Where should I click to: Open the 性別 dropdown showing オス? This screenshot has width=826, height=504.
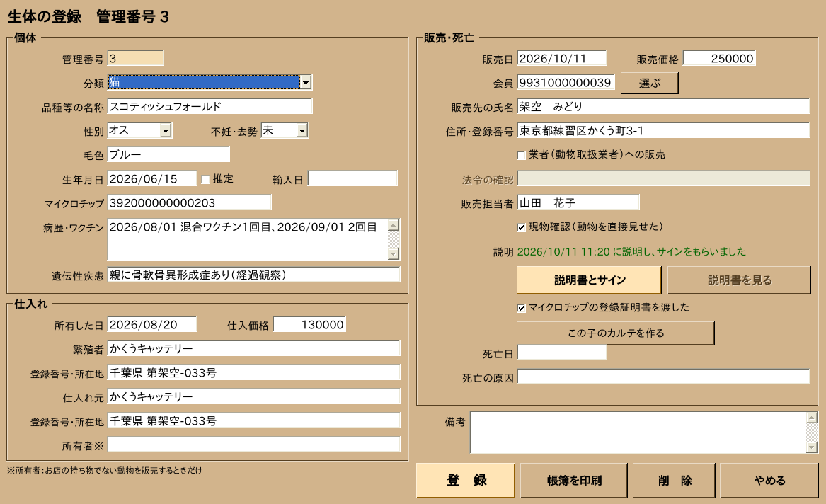[x=166, y=131]
